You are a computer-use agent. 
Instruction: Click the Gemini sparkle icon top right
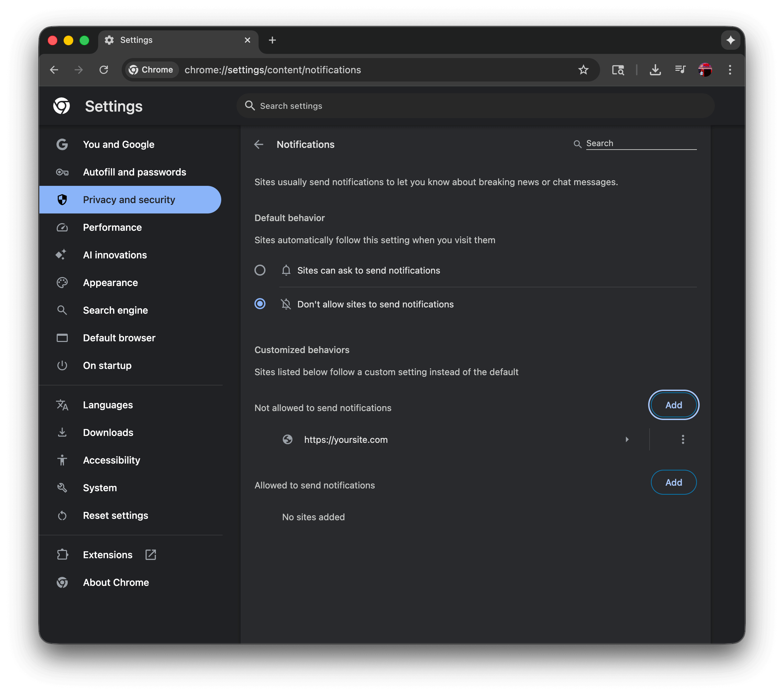(730, 40)
